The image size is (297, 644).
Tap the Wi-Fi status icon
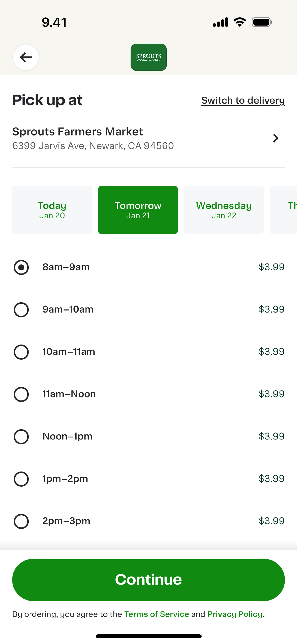pos(239,22)
